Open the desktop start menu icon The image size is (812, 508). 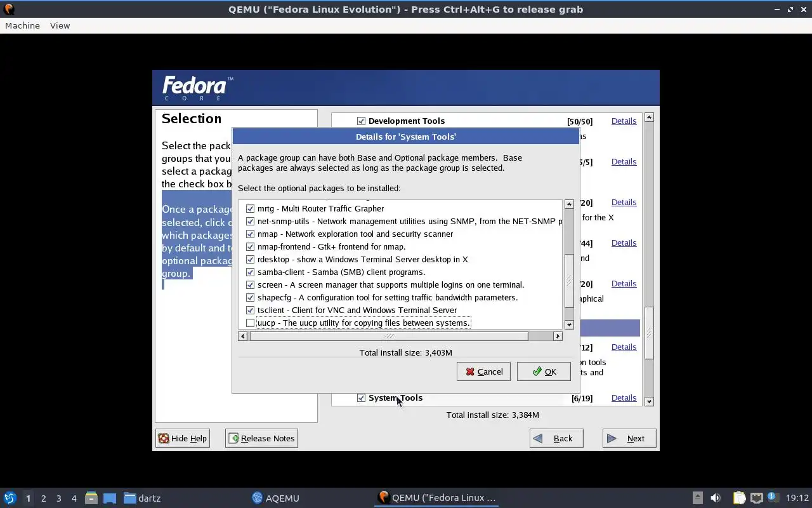coord(10,498)
